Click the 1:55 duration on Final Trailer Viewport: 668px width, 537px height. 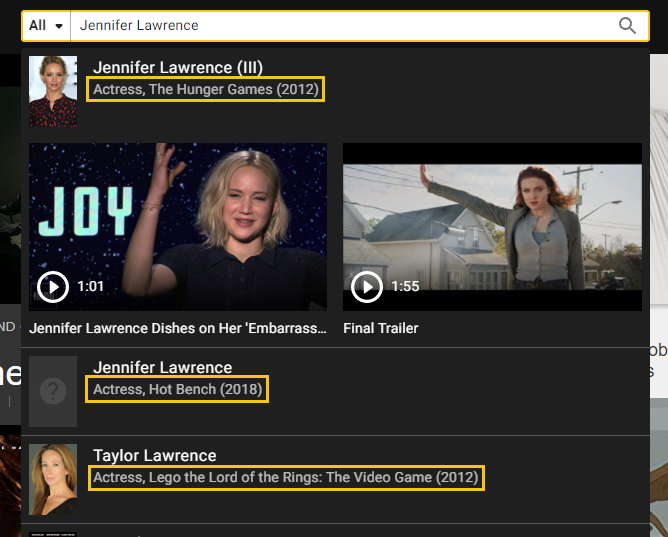pos(405,287)
